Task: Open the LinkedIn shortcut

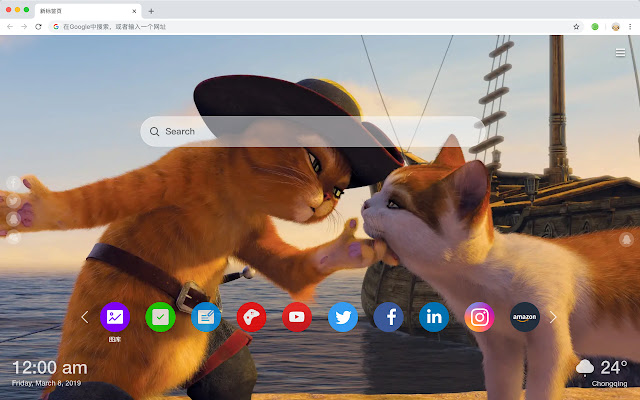Action: pyautogui.click(x=434, y=317)
